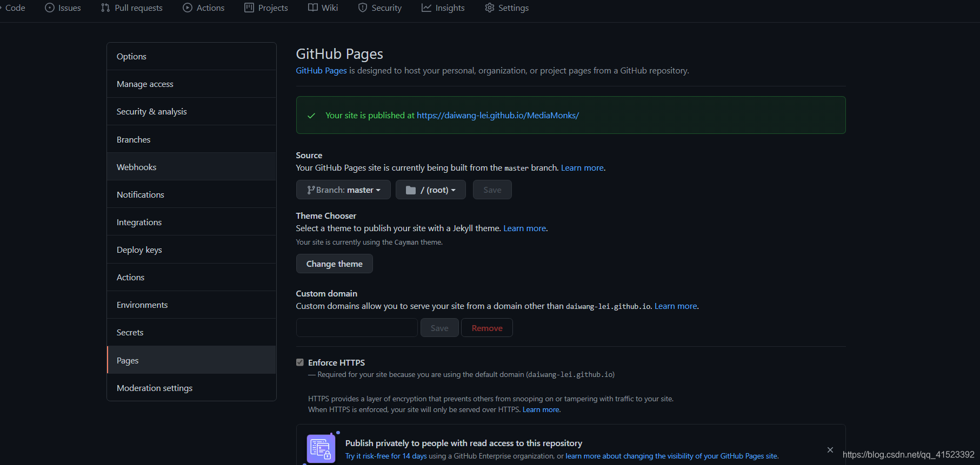Viewport: 980px width, 465px height.
Task: Click learn more about changing visibility link
Action: [672, 456]
